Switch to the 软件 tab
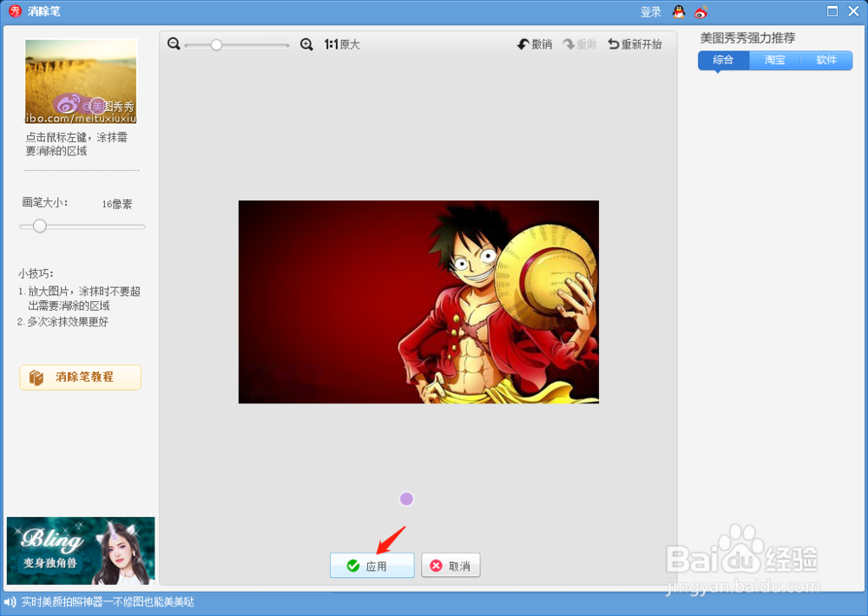868x616 pixels. point(826,60)
